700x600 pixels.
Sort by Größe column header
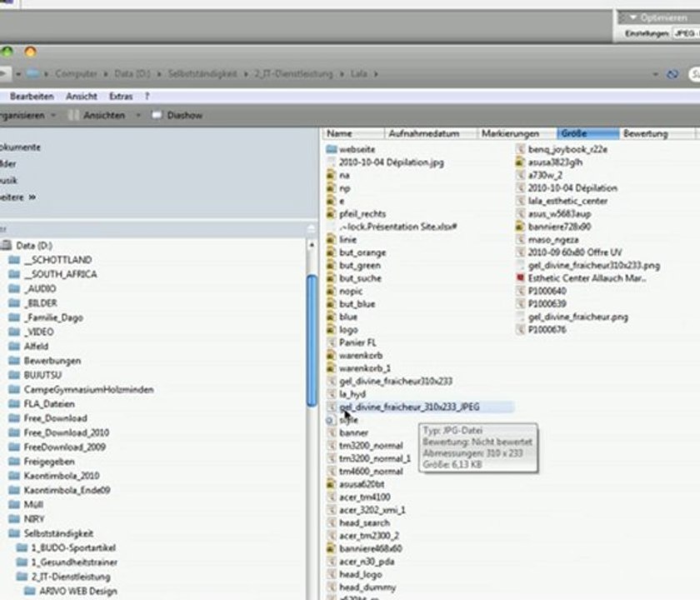[588, 133]
